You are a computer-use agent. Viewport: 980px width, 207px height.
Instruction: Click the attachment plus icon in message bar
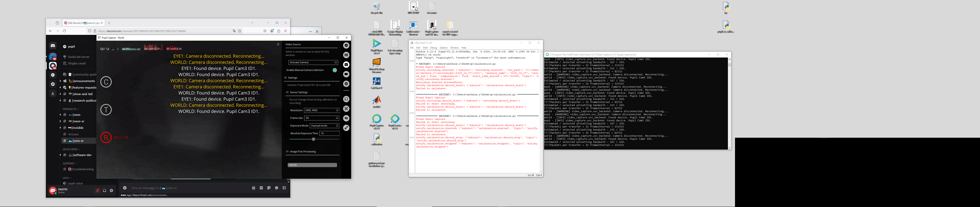(124, 188)
